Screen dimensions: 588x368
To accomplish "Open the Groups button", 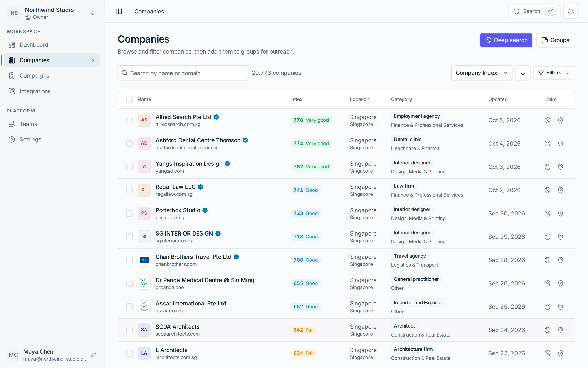I will [x=556, y=40].
